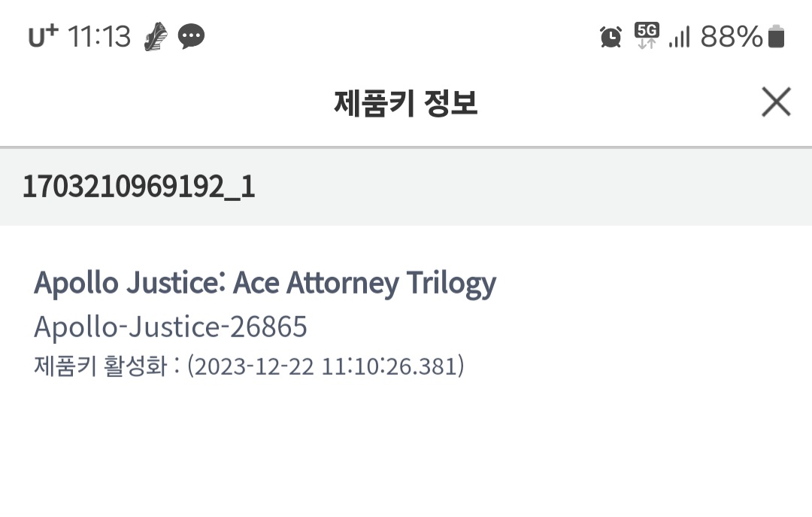Tap the 11:13 status bar clock
The width and height of the screenshot is (812, 517).
point(99,36)
